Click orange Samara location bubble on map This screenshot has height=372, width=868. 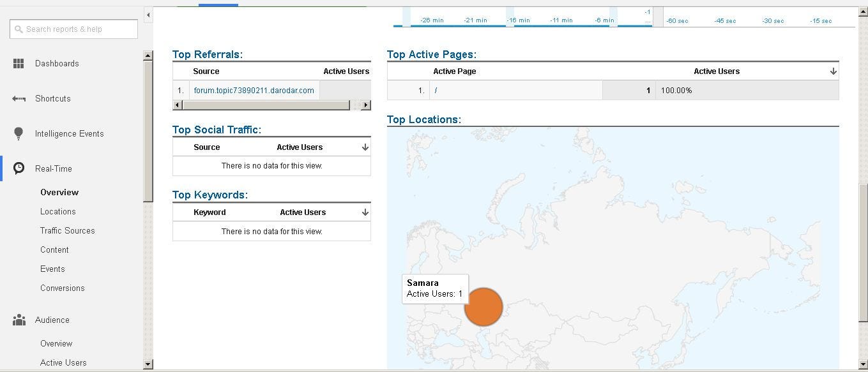483,307
